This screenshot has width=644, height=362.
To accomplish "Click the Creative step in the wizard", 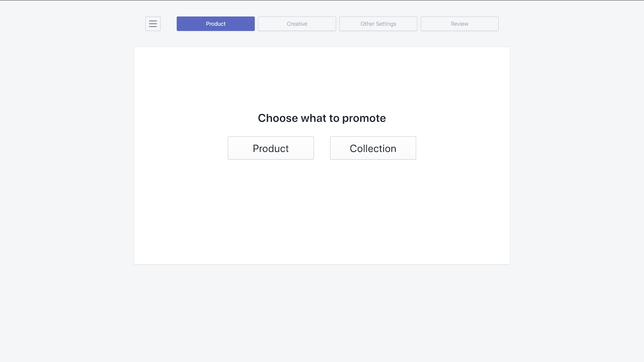I will coord(297,24).
